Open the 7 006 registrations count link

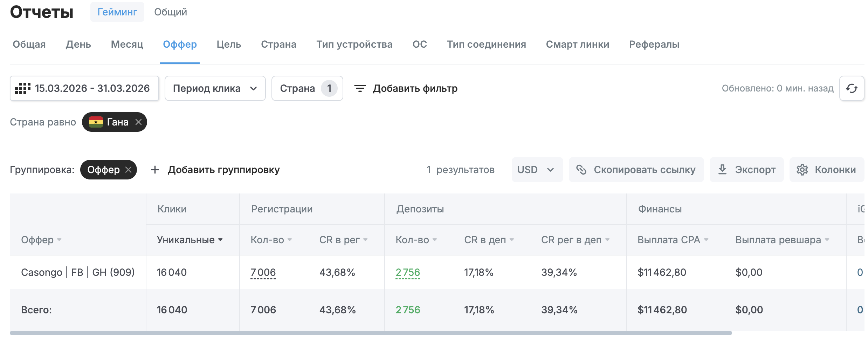(x=263, y=272)
